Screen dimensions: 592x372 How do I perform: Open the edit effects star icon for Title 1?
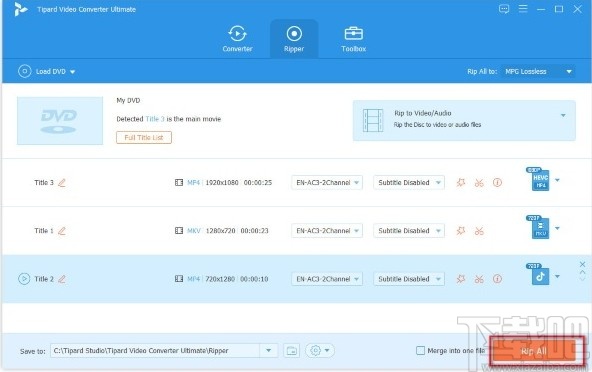(x=461, y=231)
